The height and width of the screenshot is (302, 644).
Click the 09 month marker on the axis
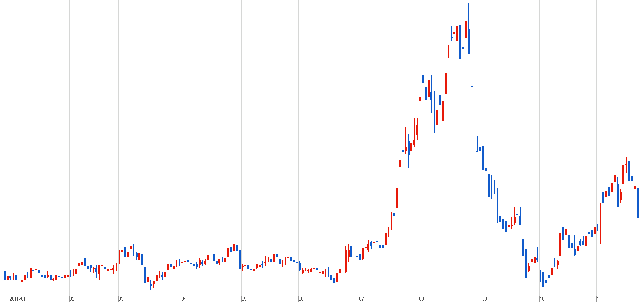(484, 299)
